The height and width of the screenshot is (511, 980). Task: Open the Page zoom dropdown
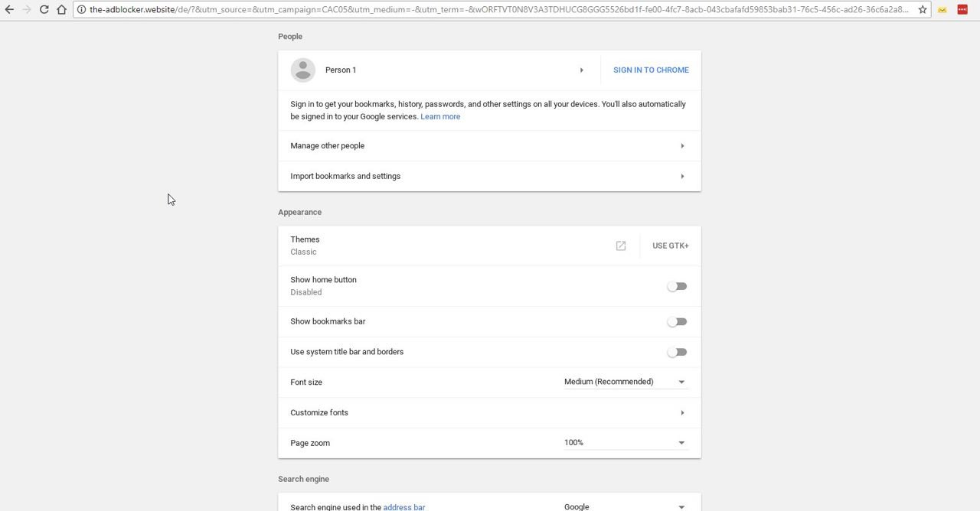click(626, 443)
